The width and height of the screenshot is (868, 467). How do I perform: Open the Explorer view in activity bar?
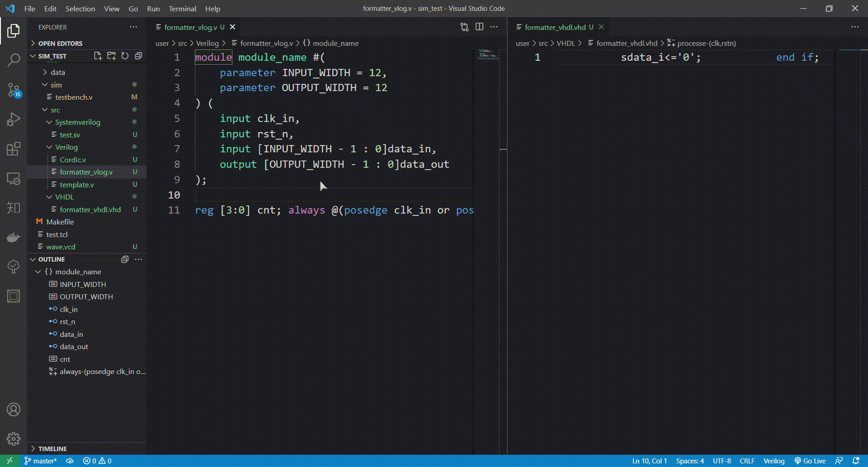coord(14,31)
